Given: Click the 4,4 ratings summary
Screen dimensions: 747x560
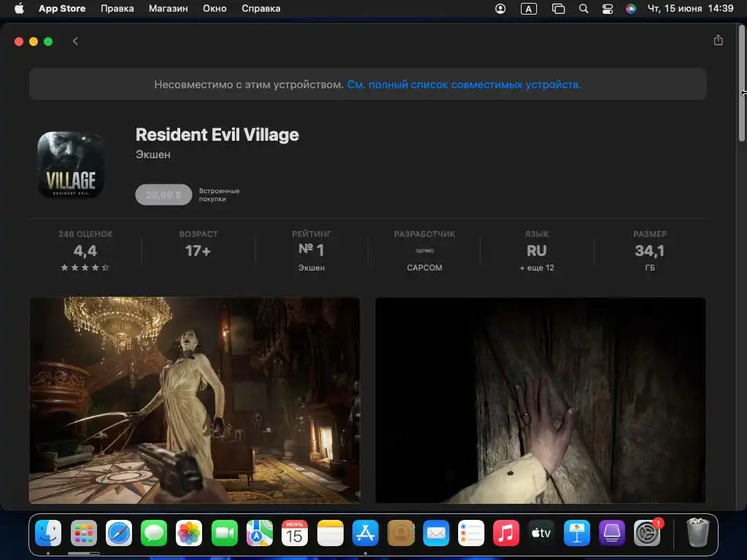Looking at the screenshot, I should click(x=85, y=251).
